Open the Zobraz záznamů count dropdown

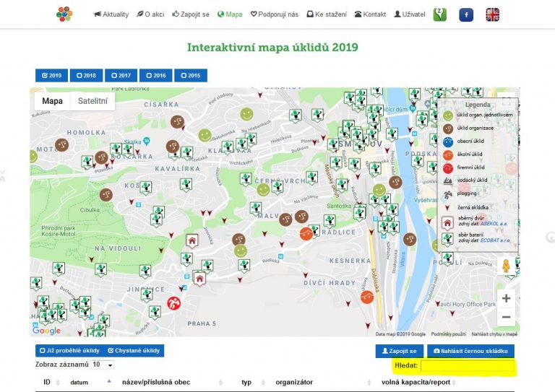102,365
